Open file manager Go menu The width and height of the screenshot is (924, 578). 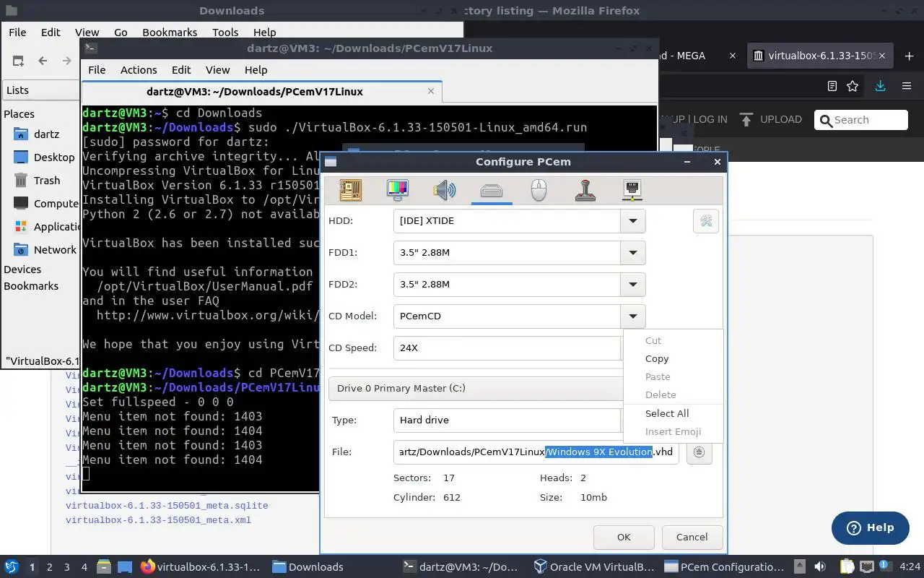point(121,33)
